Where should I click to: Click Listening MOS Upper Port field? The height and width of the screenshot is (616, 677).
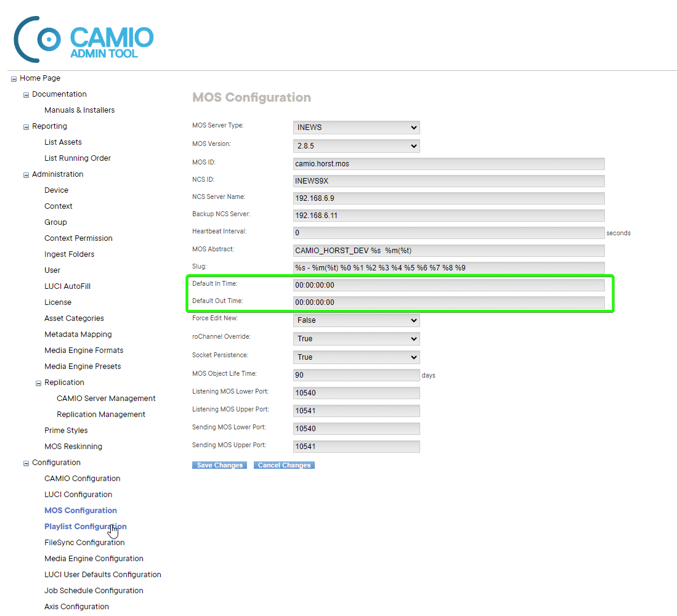click(356, 410)
